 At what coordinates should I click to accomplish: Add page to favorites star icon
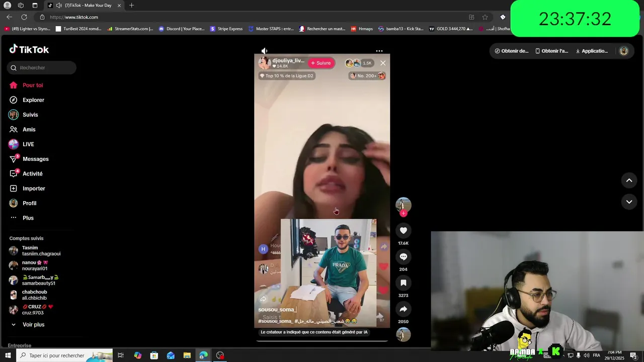pyautogui.click(x=485, y=17)
